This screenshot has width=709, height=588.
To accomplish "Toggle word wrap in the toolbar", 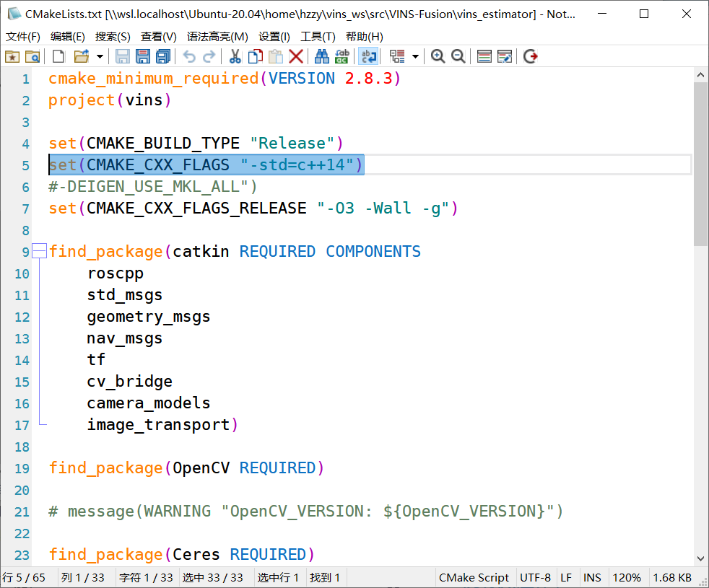I will coord(369,56).
